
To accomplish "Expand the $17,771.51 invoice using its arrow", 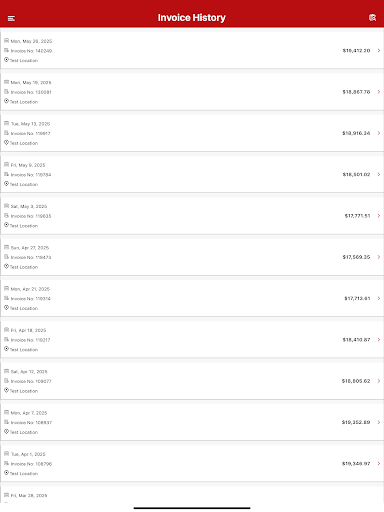I will point(379,216).
